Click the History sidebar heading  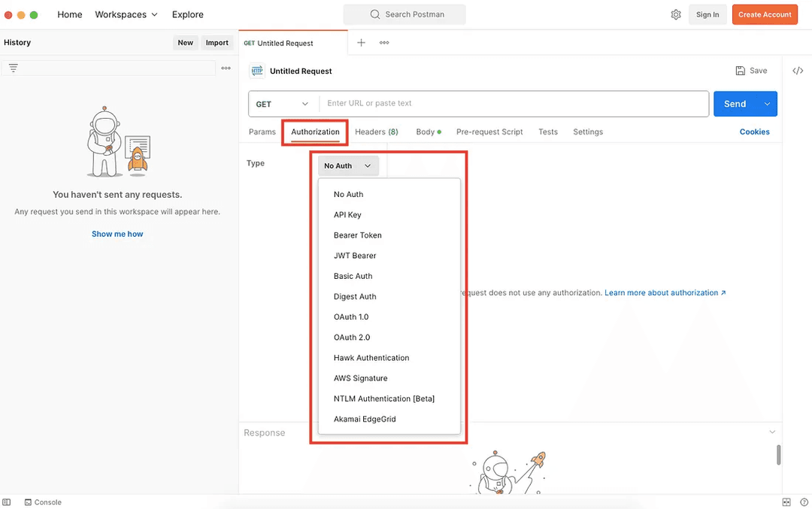click(x=17, y=42)
